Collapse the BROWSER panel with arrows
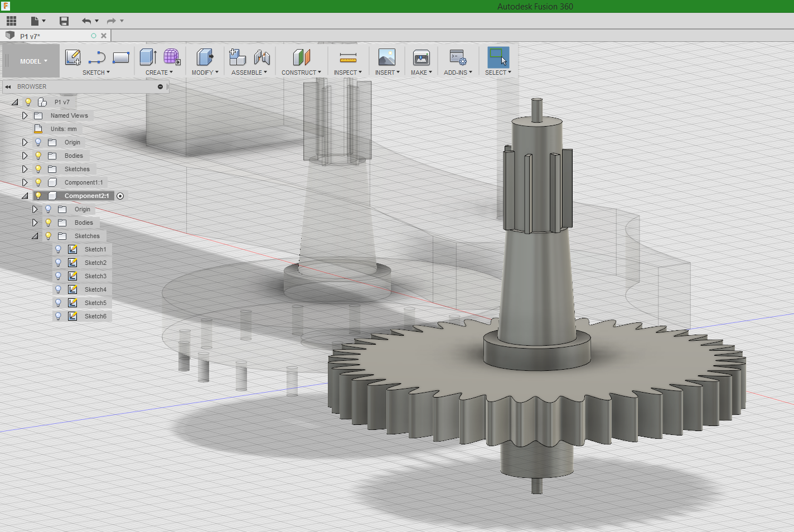Viewport: 794px width, 532px height. pyautogui.click(x=8, y=86)
